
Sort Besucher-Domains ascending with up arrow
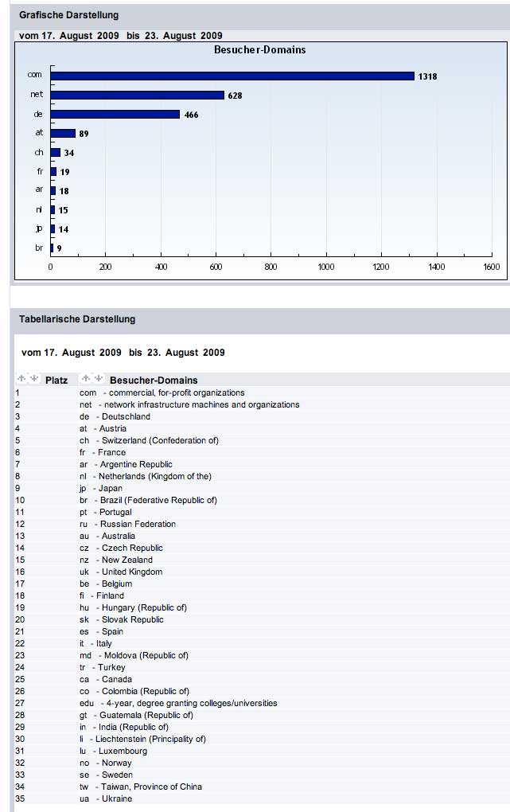pos(86,379)
